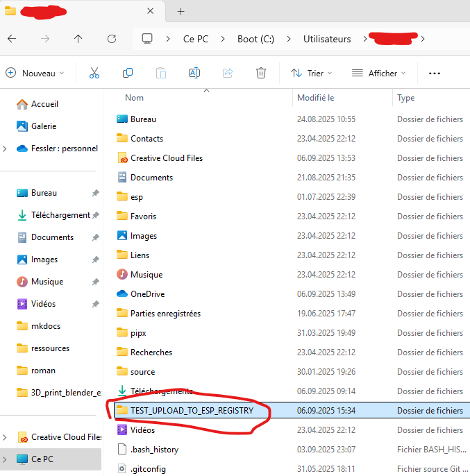The image size is (470, 476).
Task: Open the Trier sort dropdown
Action: [x=311, y=73]
